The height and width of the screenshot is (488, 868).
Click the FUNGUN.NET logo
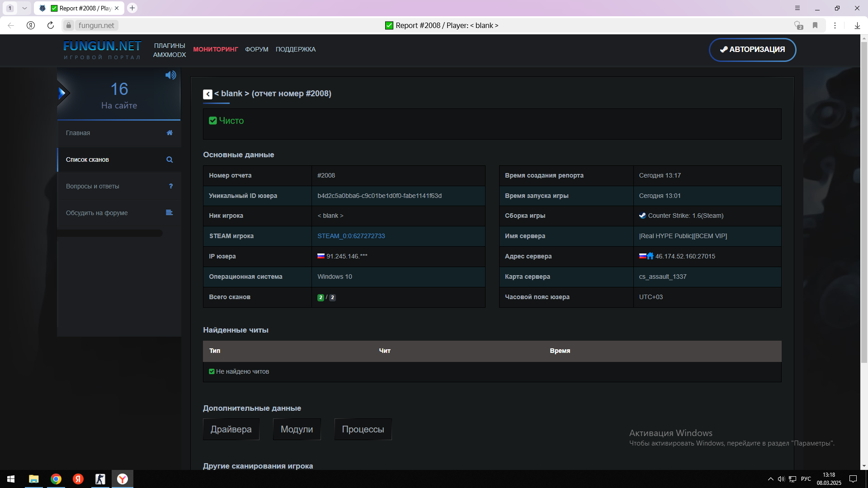coord(102,50)
